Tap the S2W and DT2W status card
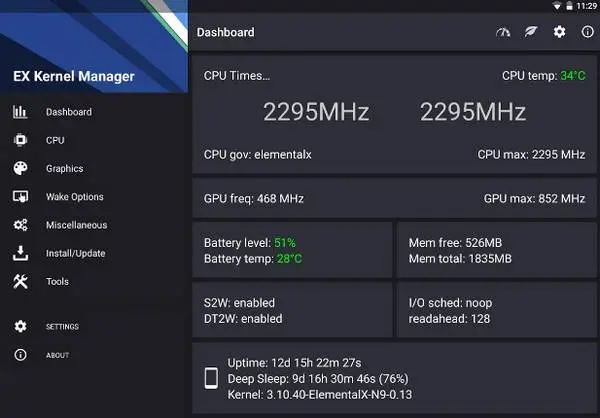The image size is (600, 418). tap(292, 310)
